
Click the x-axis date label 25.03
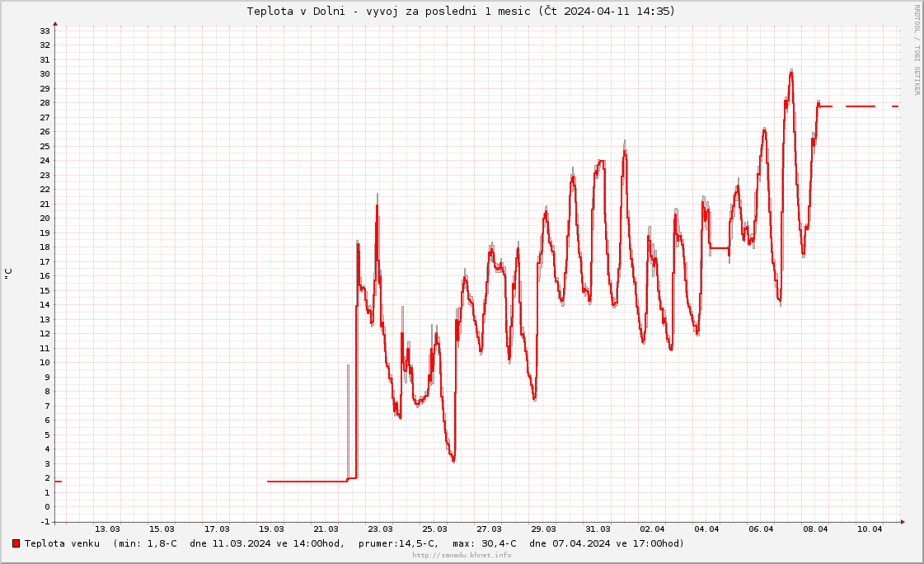434,529
